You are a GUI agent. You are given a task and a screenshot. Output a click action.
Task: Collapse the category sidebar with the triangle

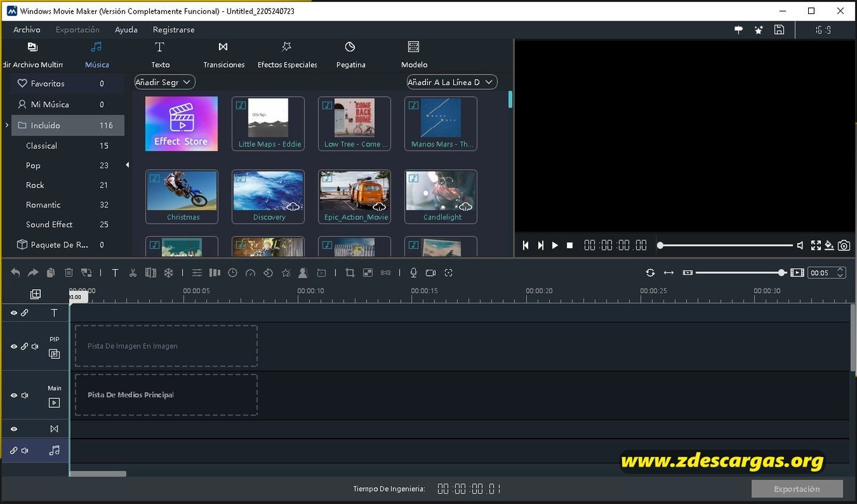click(127, 165)
